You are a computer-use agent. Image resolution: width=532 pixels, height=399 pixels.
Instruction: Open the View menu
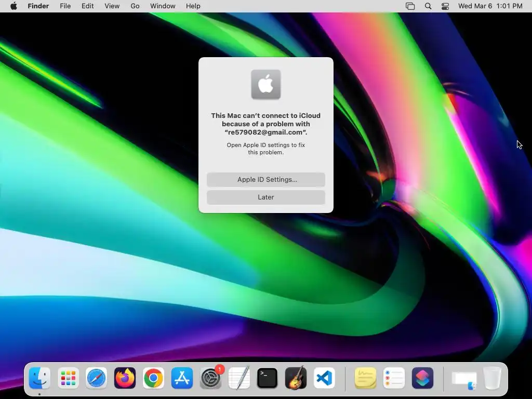click(x=112, y=6)
